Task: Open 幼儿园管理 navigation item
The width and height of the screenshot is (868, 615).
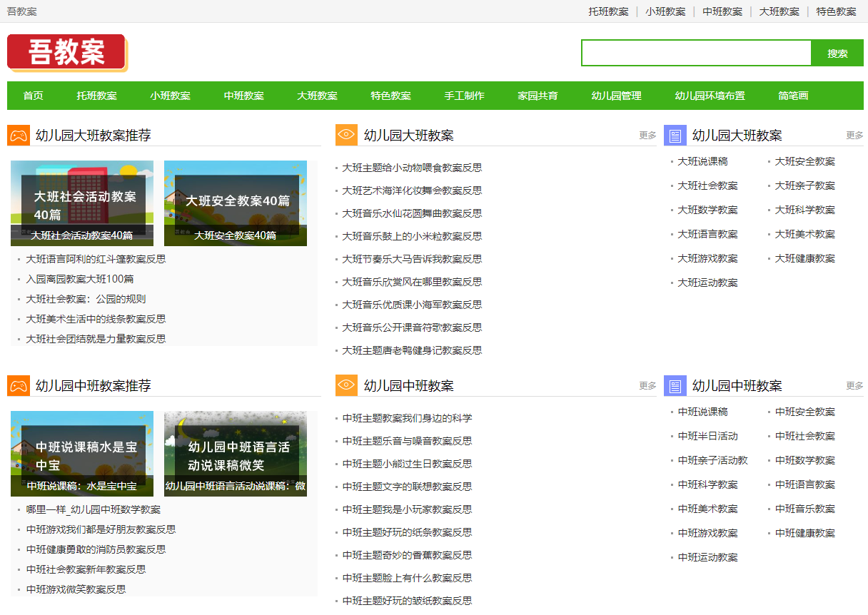Action: 617,96
